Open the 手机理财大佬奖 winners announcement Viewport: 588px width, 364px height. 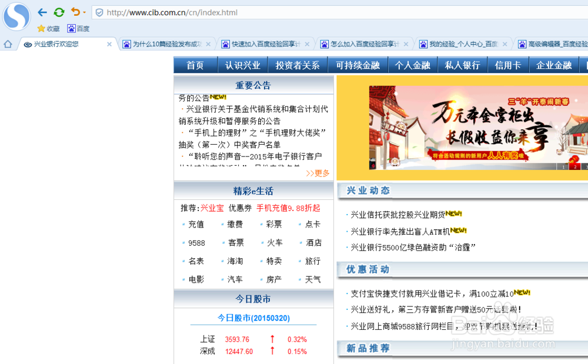coord(252,139)
